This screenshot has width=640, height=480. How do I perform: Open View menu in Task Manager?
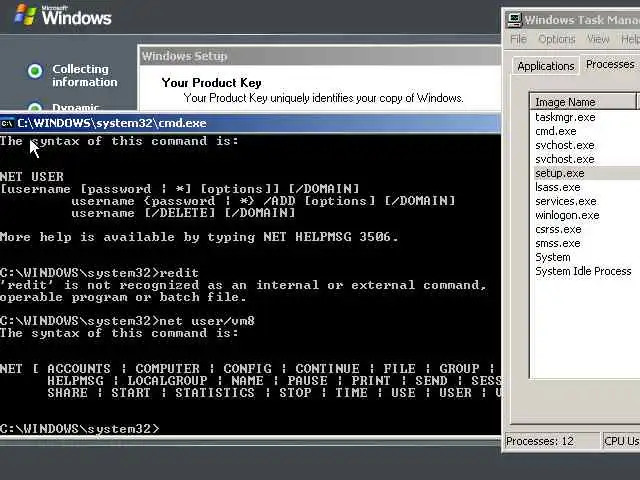coord(598,39)
